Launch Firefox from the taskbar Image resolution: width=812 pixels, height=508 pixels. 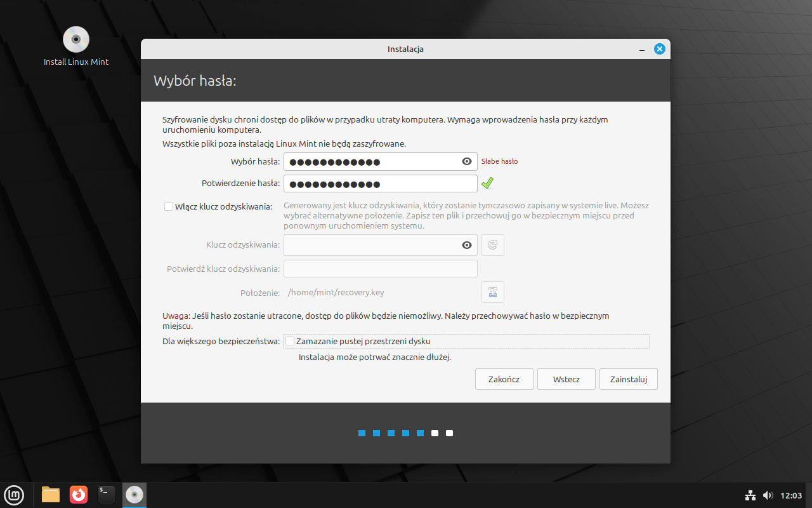coord(79,495)
